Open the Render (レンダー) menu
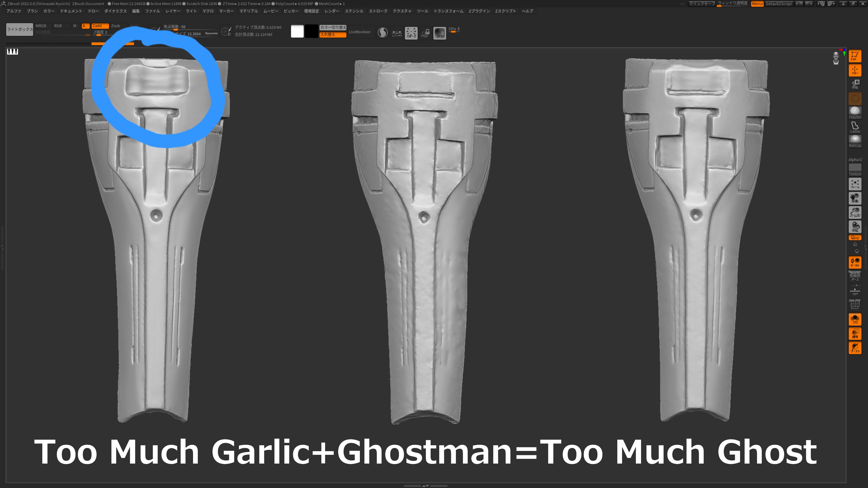Viewport: 868px width, 488px height. pos(332,11)
